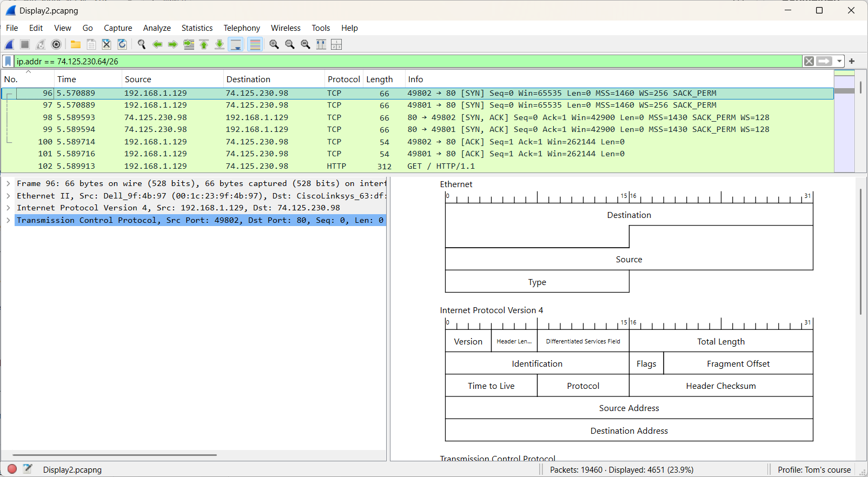The width and height of the screenshot is (868, 477).
Task: Sort packets by Length column header
Action: pyautogui.click(x=384, y=79)
